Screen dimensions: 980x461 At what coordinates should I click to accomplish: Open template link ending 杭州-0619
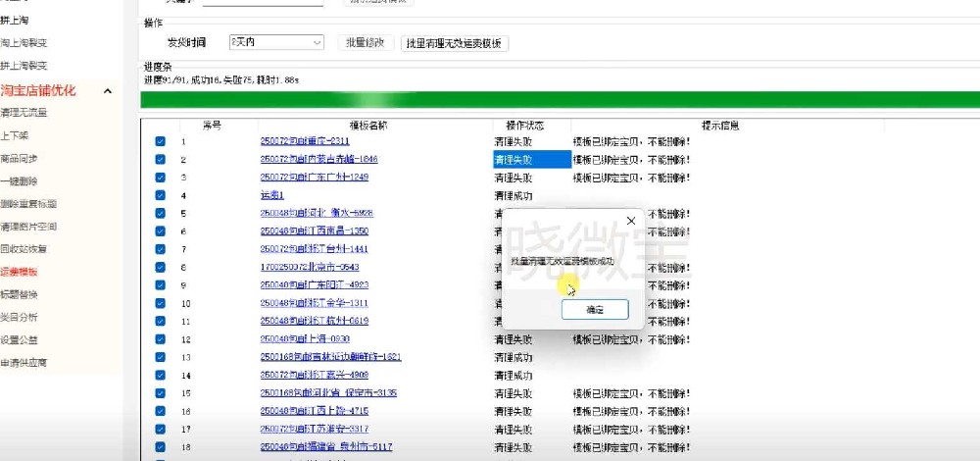pos(315,321)
